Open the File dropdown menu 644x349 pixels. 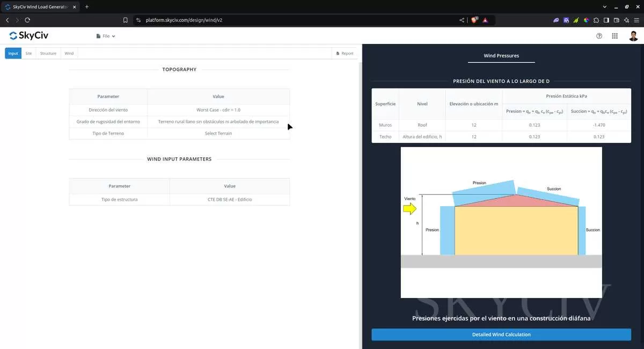point(106,36)
